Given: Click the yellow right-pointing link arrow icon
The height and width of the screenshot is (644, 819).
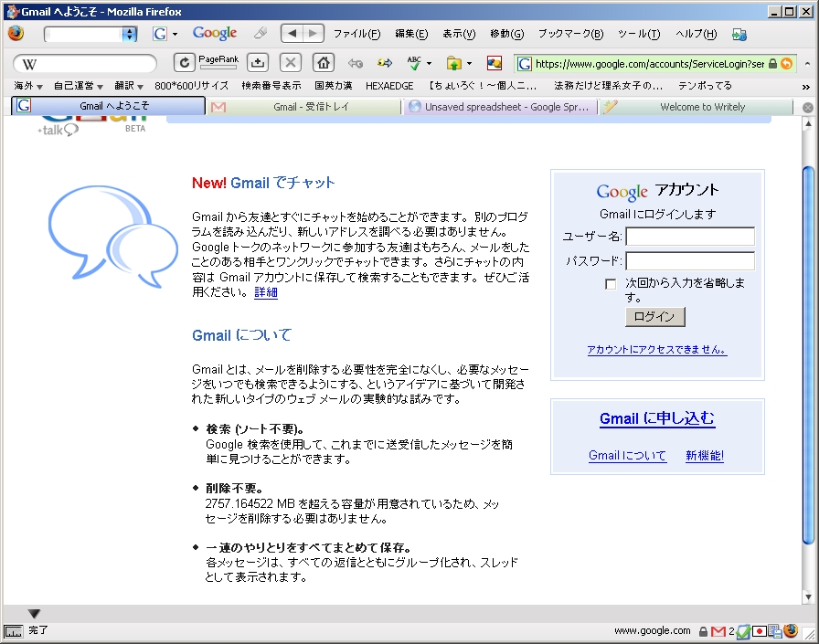Looking at the screenshot, I should click(385, 64).
